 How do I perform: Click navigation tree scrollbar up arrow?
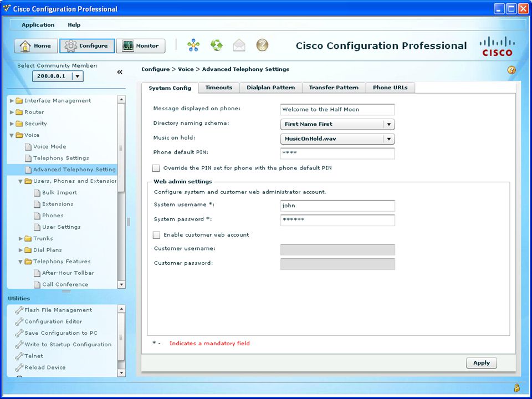pyautogui.click(x=121, y=99)
